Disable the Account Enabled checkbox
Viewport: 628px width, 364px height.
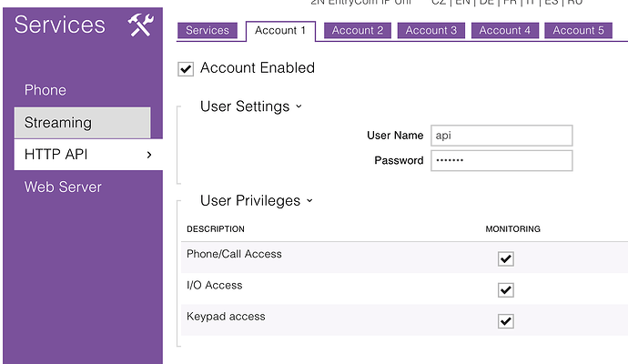click(x=186, y=68)
